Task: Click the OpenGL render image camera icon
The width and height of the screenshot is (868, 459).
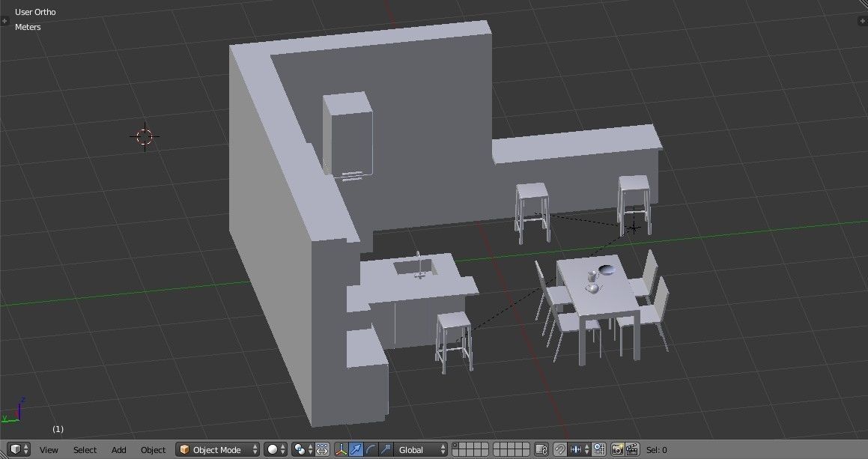Action: [x=617, y=449]
